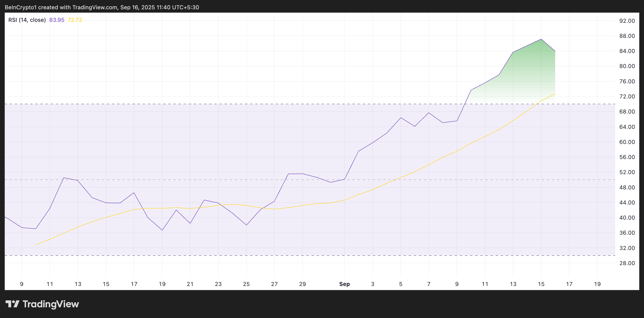Click the Sep month label on time axis
The height and width of the screenshot is (318, 644).
coord(344,284)
